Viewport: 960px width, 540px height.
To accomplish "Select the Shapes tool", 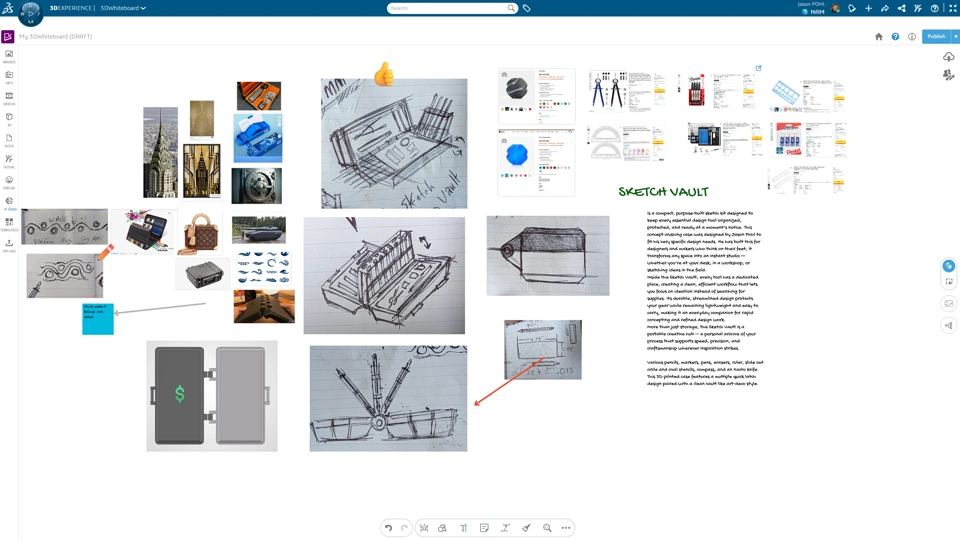I will click(x=443, y=528).
